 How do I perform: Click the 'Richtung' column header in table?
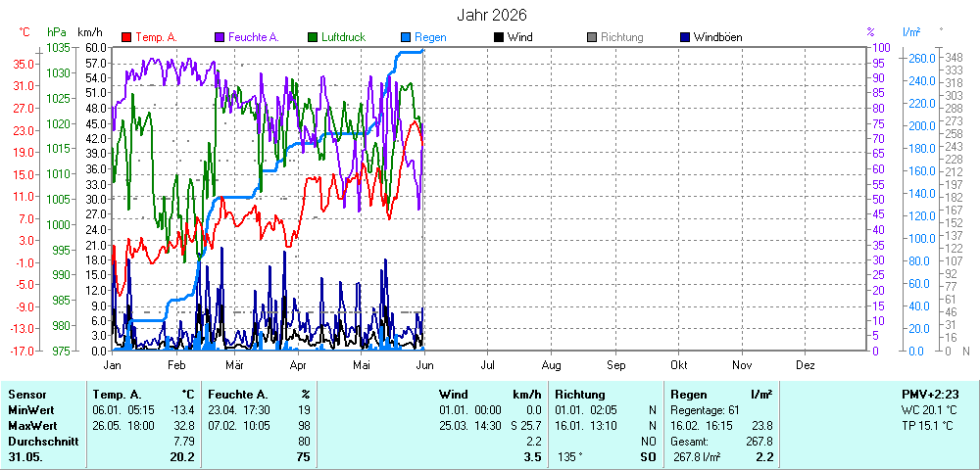pyautogui.click(x=580, y=395)
